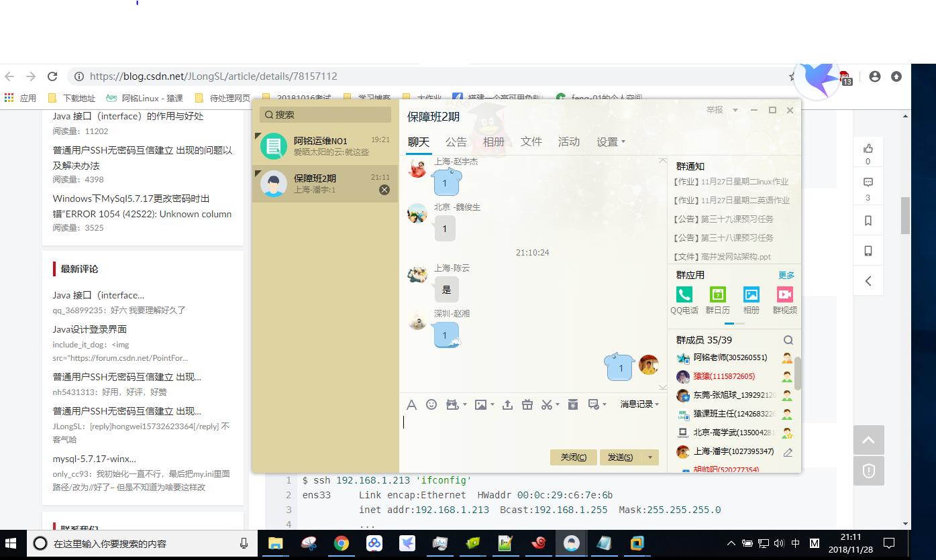
Task: Click the red envelope payment icon
Action: click(x=573, y=404)
